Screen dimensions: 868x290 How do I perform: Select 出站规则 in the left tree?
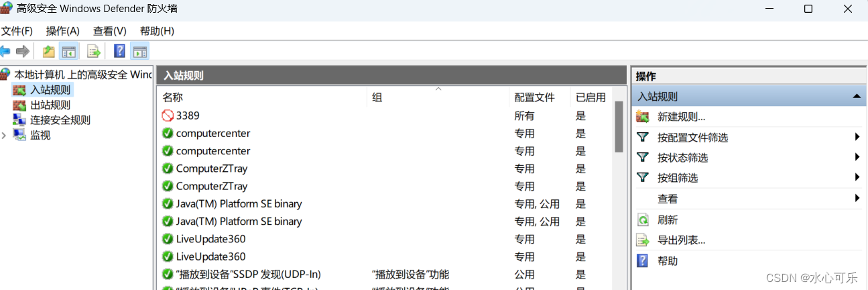(x=50, y=105)
